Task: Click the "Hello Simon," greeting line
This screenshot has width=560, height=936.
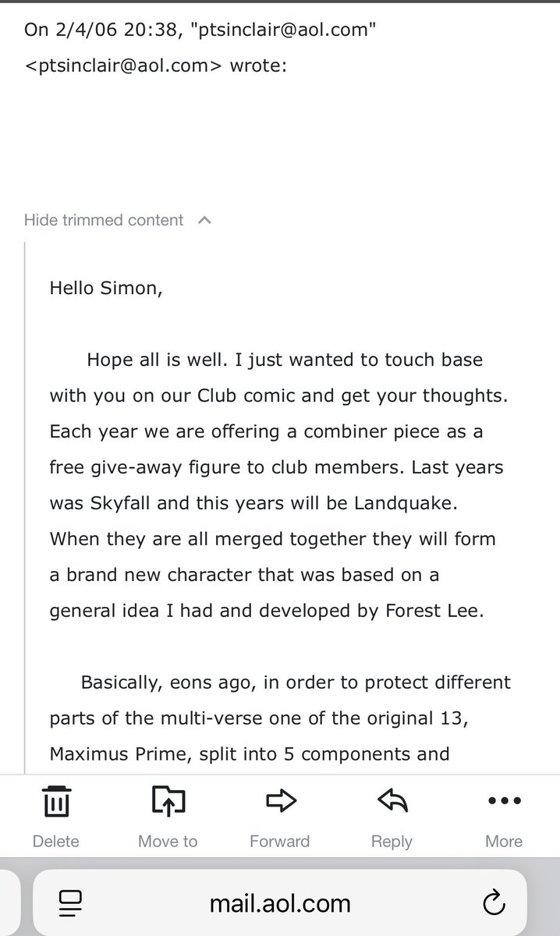Action: [x=107, y=288]
